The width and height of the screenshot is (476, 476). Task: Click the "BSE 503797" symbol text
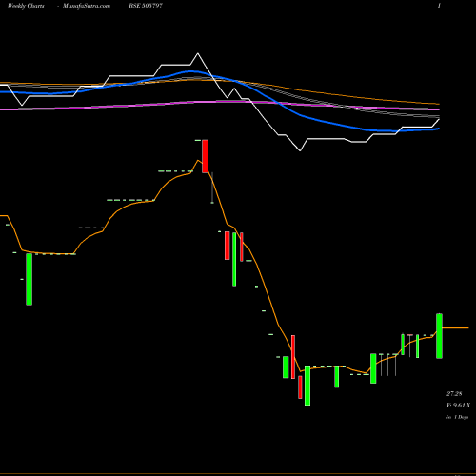click(146, 6)
